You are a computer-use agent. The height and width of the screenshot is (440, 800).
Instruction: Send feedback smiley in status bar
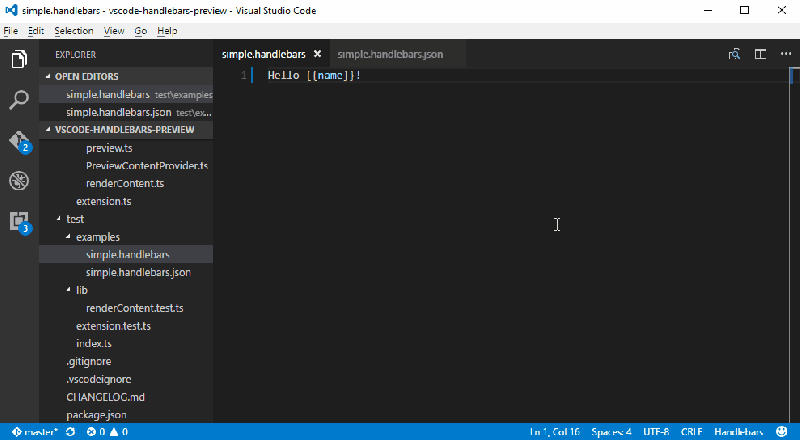point(782,432)
